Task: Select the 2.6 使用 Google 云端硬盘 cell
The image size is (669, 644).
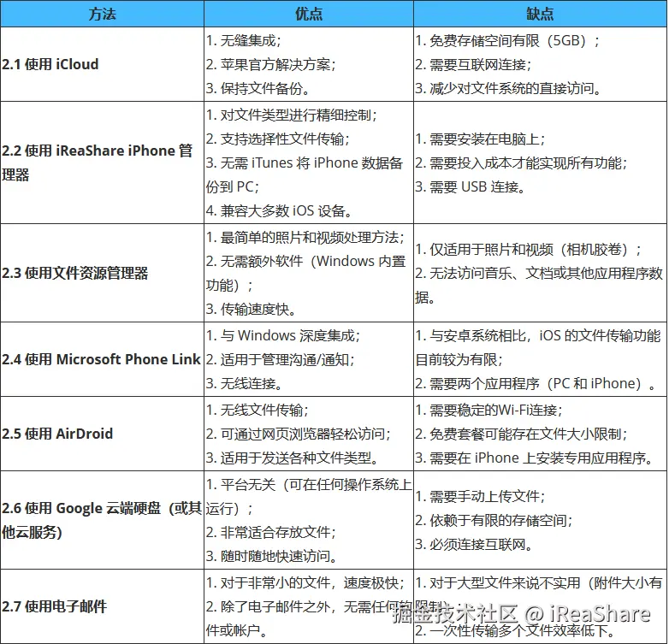Action: click(102, 520)
